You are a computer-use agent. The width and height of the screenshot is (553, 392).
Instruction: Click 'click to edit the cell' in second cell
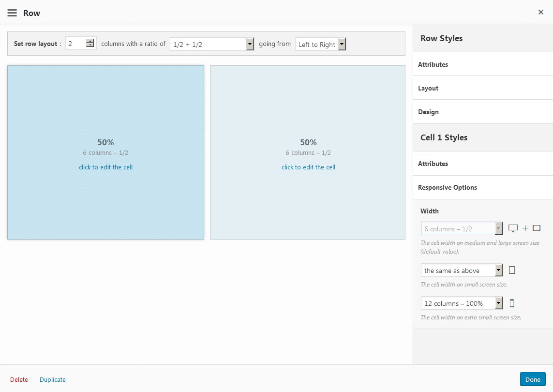pyautogui.click(x=308, y=167)
